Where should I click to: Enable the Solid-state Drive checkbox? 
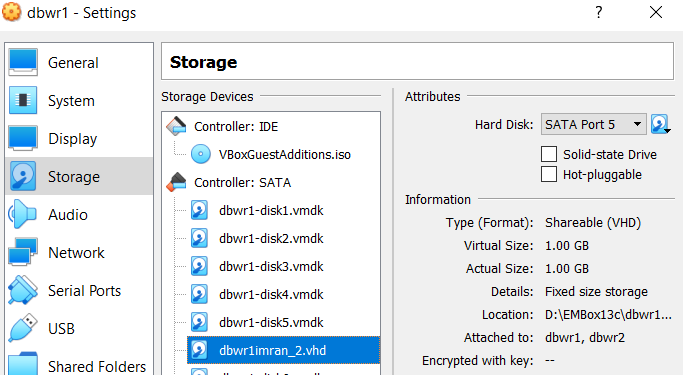click(x=549, y=154)
